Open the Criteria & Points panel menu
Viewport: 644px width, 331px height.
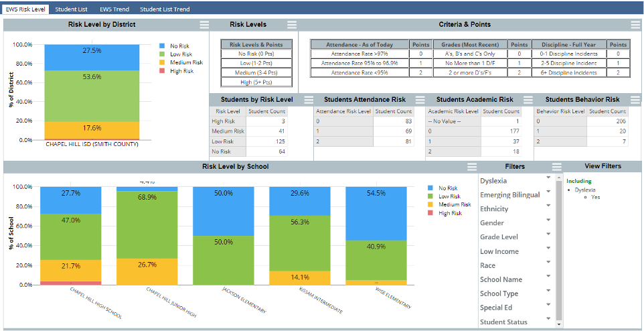tap(635, 25)
